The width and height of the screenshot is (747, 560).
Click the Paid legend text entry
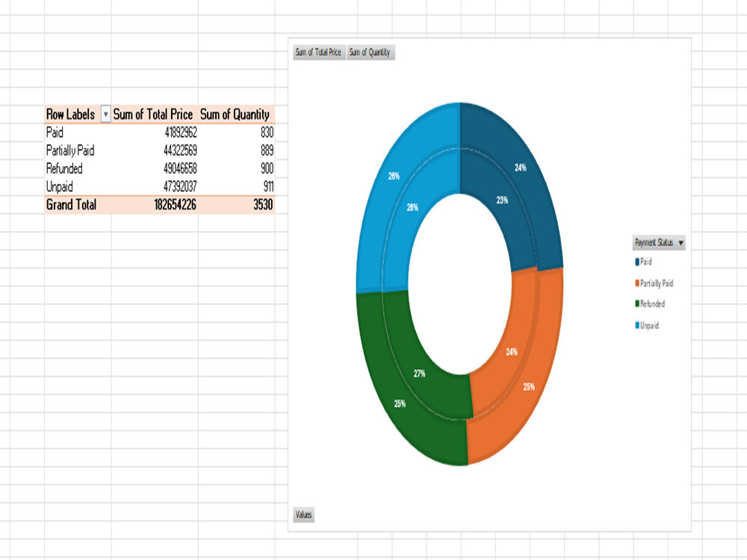click(x=646, y=262)
